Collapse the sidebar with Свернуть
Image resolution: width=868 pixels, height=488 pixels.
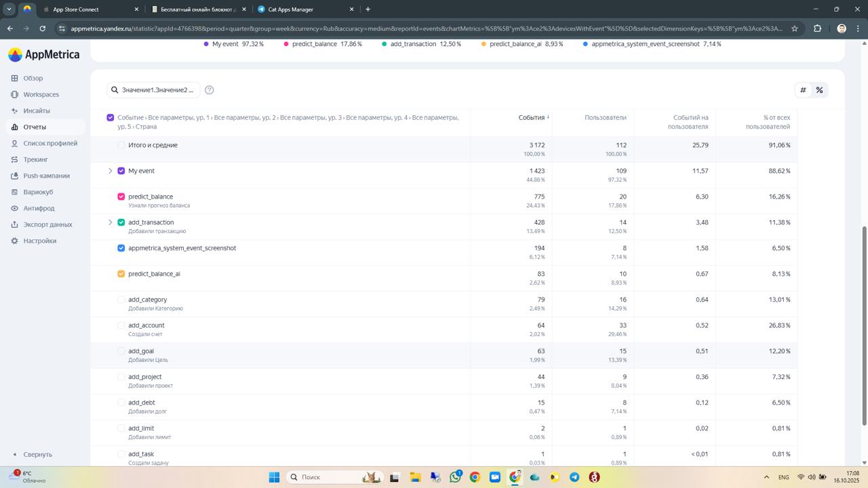coord(32,455)
